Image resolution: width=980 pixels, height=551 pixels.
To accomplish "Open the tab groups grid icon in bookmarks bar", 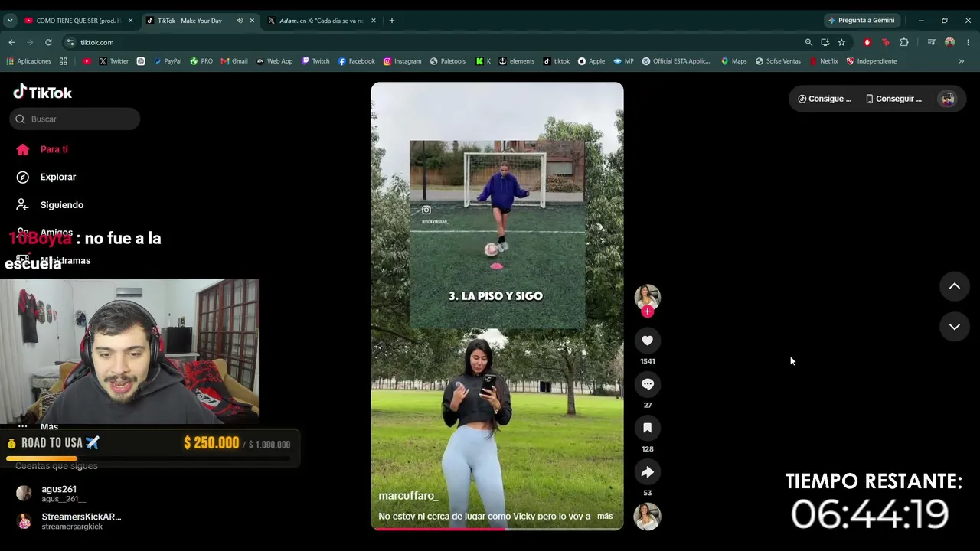I will pyautogui.click(x=64, y=61).
